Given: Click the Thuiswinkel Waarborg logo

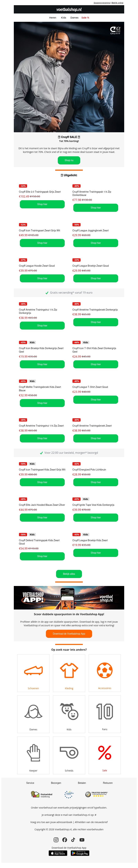Looking at the screenshot, I should coord(42,795).
